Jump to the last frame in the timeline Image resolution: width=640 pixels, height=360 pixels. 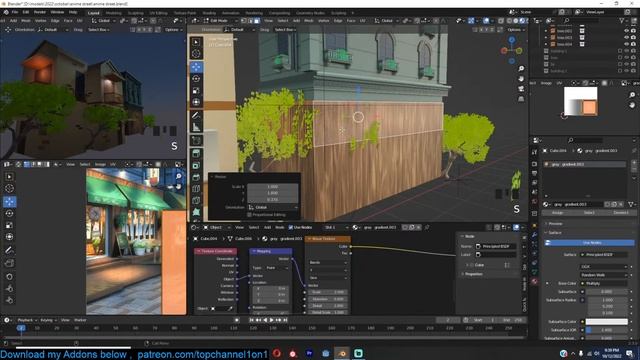tap(285, 320)
